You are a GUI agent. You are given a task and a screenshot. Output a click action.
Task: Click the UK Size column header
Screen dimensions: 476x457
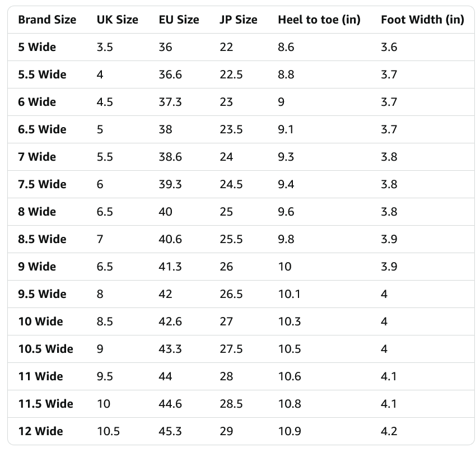(x=117, y=20)
